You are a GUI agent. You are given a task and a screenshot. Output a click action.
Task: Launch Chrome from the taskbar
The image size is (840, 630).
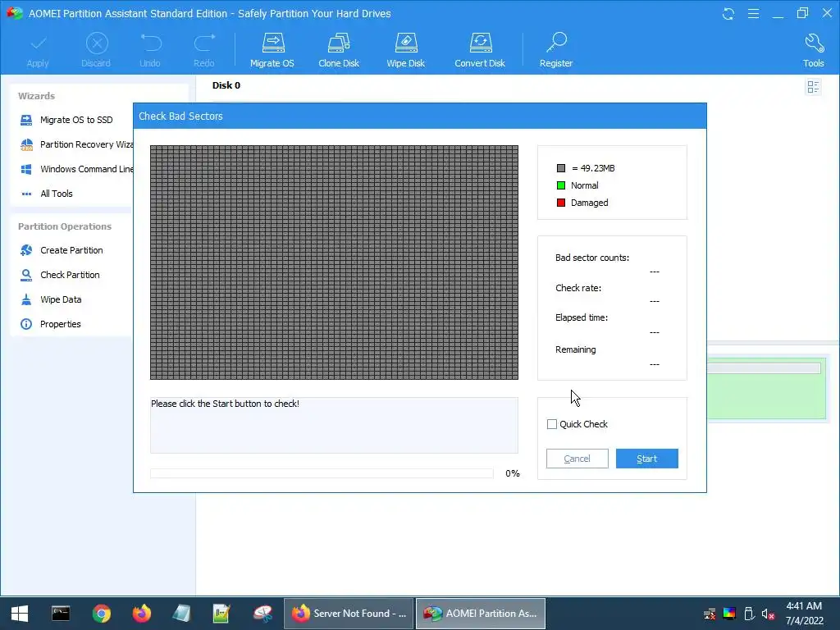(x=101, y=614)
